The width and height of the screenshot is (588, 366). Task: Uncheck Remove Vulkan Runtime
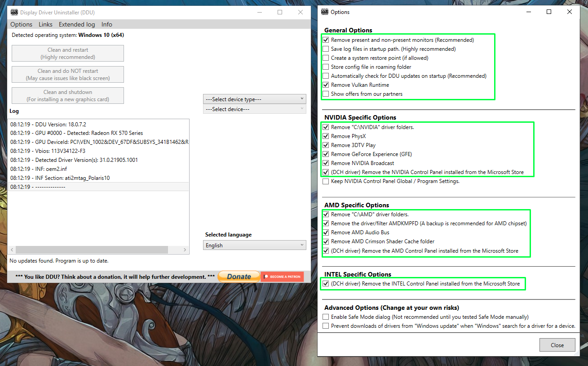point(326,85)
